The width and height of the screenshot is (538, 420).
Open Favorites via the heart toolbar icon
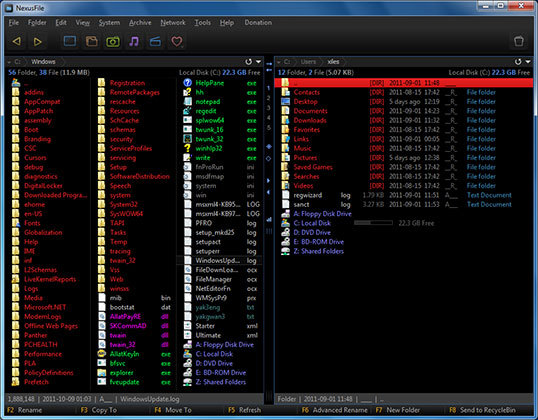point(176,42)
